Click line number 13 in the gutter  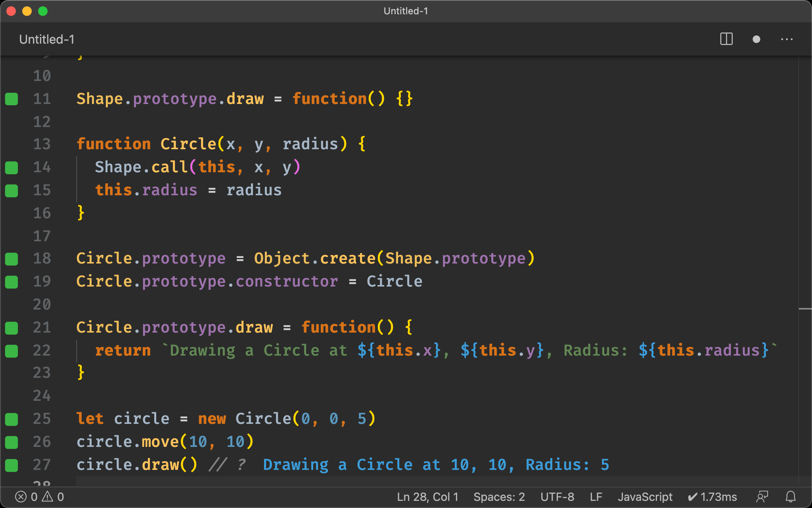coord(42,144)
